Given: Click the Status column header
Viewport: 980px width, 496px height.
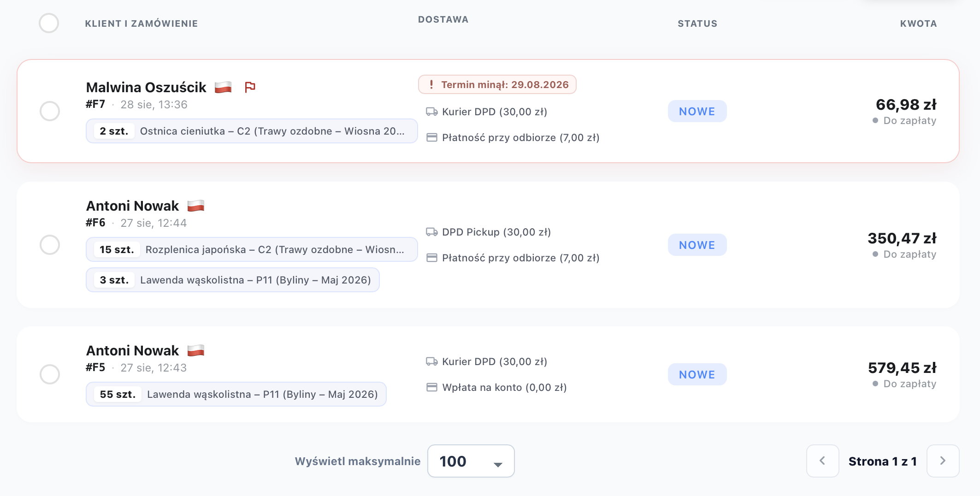Looking at the screenshot, I should coord(697,24).
